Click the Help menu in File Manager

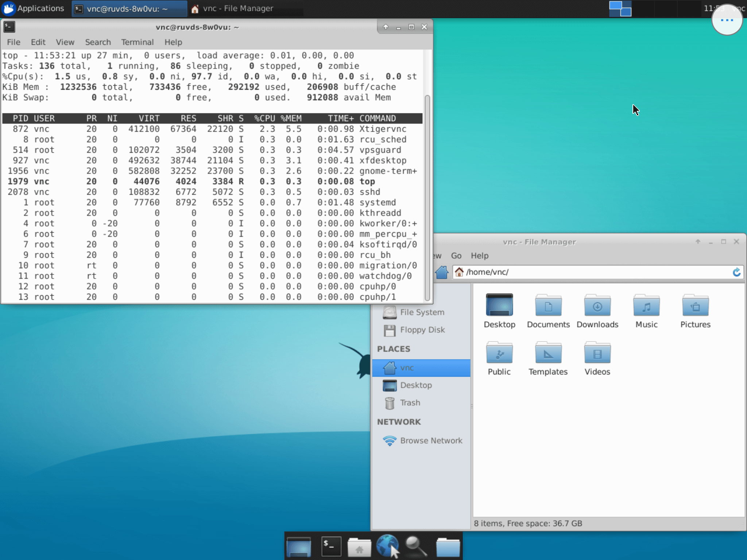point(479,255)
